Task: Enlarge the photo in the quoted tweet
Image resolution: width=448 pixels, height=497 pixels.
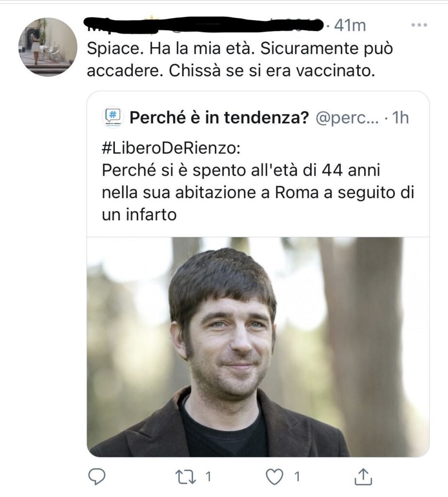Action: point(258,347)
